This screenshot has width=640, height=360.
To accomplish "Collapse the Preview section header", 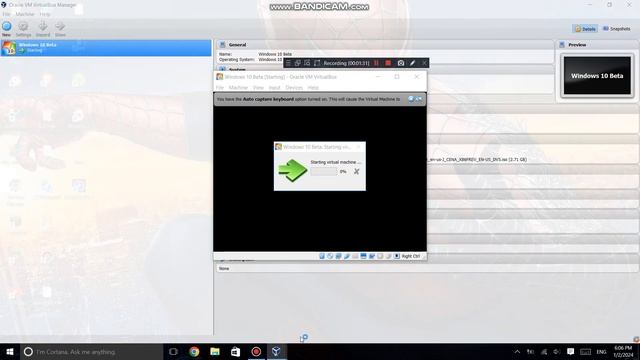I will [x=597, y=44].
